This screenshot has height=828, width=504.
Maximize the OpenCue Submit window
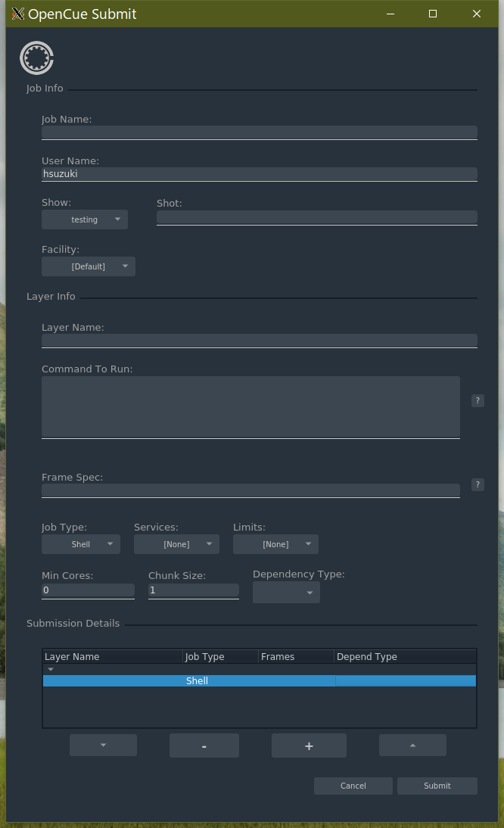click(433, 14)
